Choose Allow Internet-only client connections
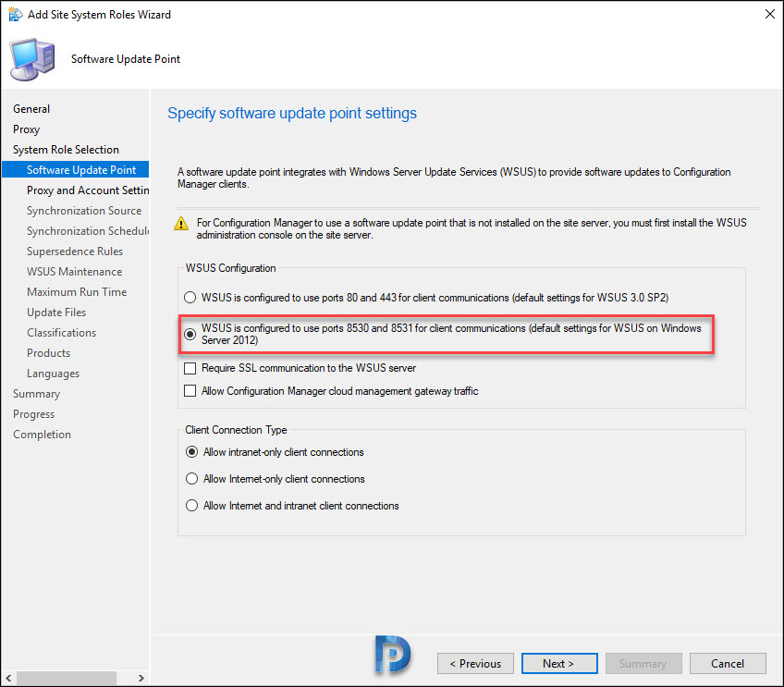The width and height of the screenshot is (784, 687). [191, 479]
